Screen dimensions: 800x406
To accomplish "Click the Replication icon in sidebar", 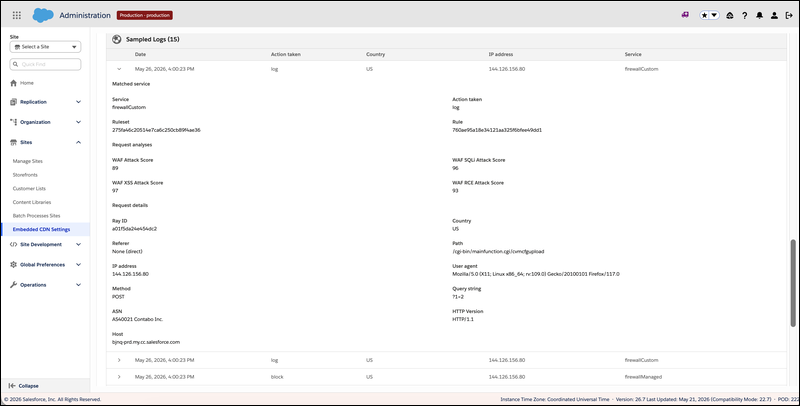I will tap(14, 102).
